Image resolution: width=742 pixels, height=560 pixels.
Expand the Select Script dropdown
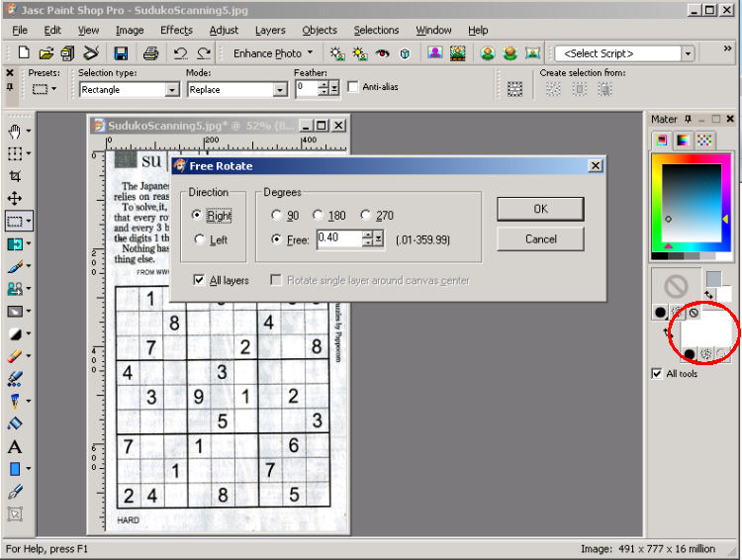click(727, 53)
